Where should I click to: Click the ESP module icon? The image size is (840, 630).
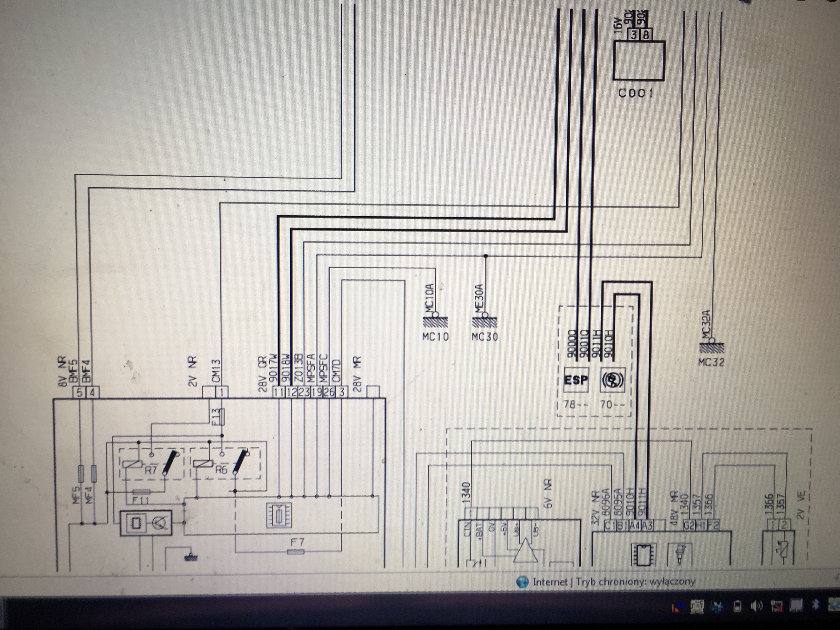(x=576, y=380)
